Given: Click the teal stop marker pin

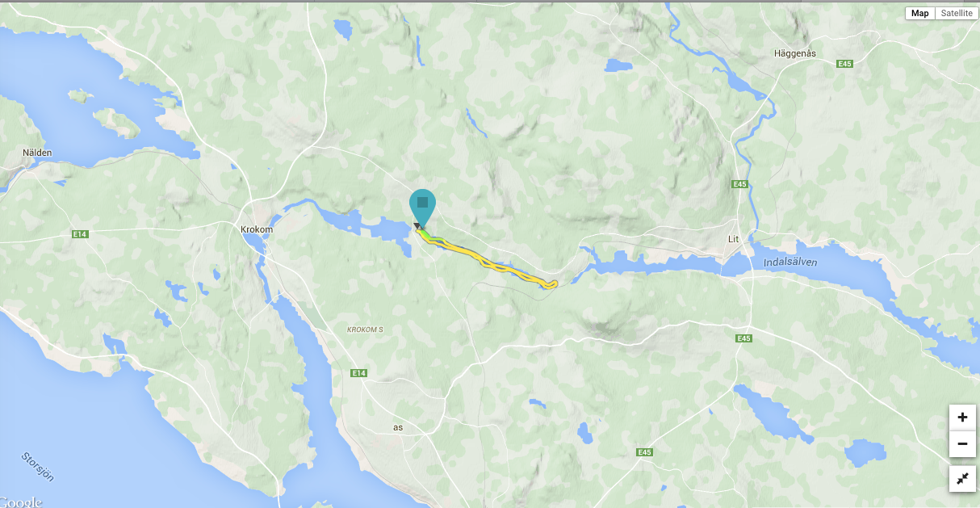Looking at the screenshot, I should point(422,205).
